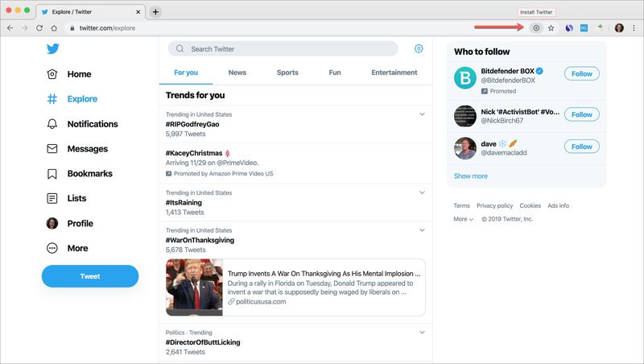
Task: Open the More circle icon in sidebar
Action: tap(52, 248)
